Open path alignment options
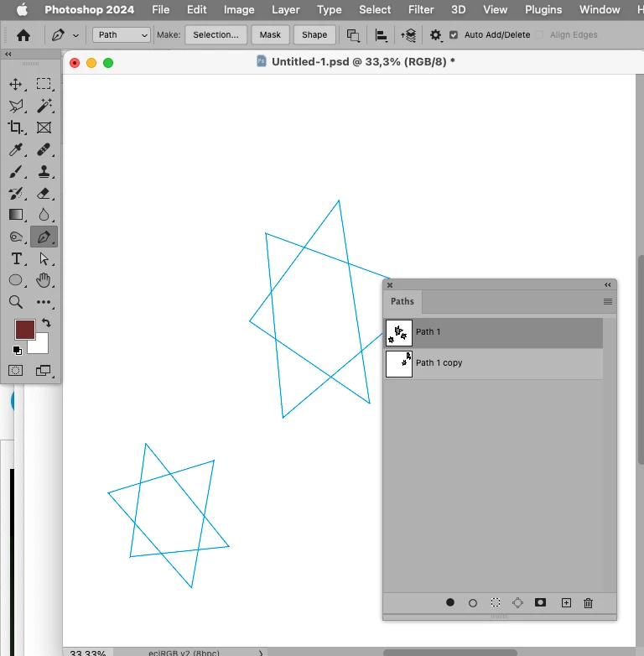Viewport: 644px width, 656px height. (x=381, y=35)
